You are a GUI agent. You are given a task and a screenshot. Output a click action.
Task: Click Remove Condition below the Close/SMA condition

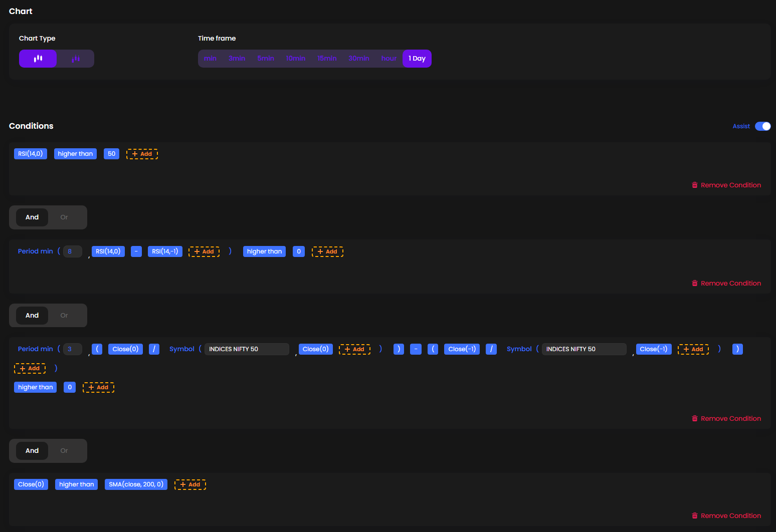731,515
